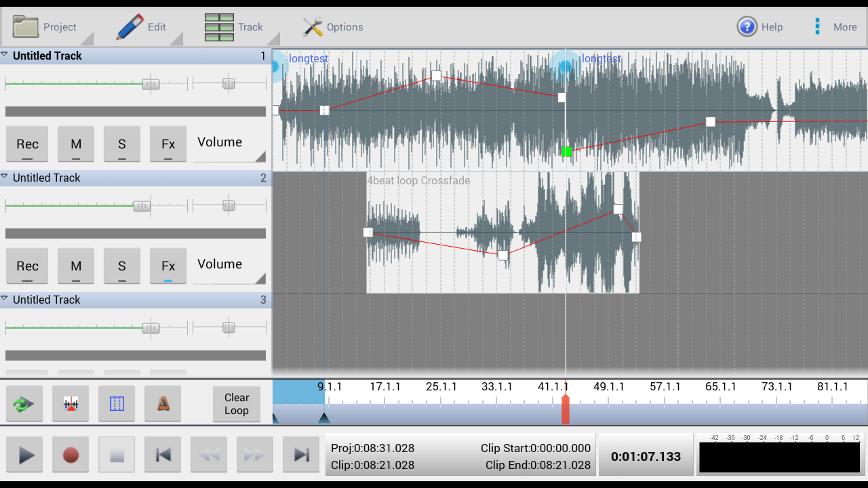Skip to the project end with the transport
The width and height of the screenshot is (868, 488).
[x=300, y=454]
